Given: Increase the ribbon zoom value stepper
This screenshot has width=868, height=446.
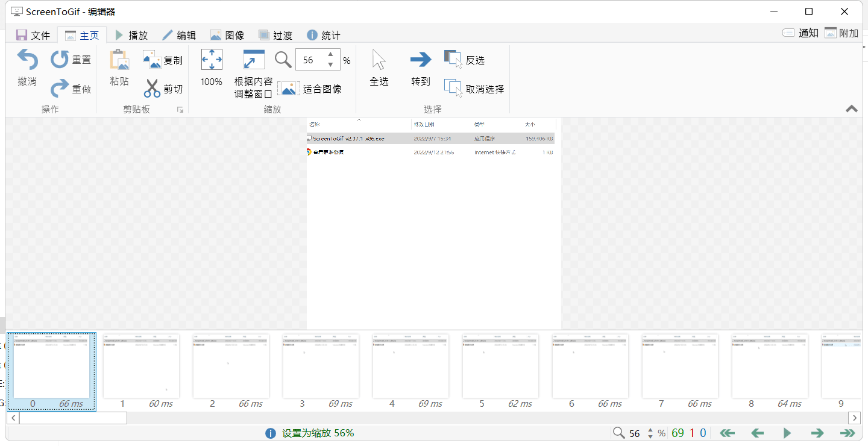Looking at the screenshot, I should (x=330, y=55).
